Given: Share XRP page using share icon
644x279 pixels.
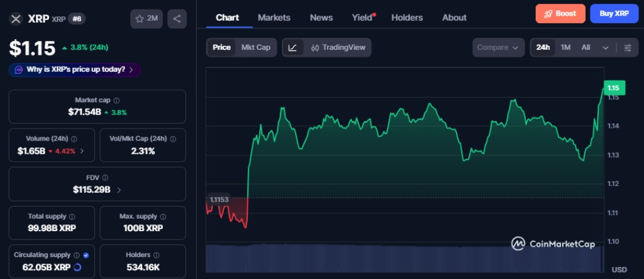Looking at the screenshot, I should [177, 19].
